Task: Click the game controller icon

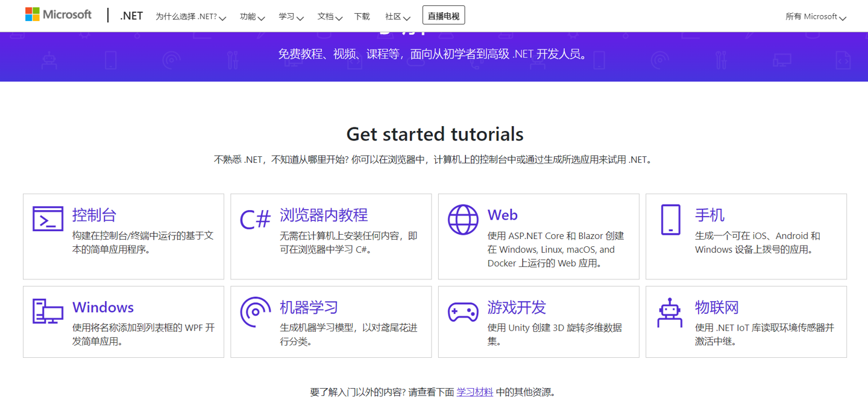Action: 463,312
